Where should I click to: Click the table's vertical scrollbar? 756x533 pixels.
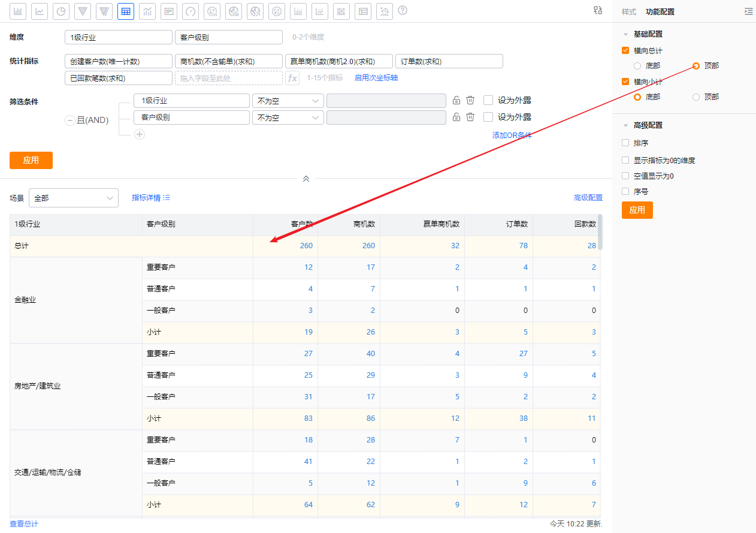(x=600, y=232)
